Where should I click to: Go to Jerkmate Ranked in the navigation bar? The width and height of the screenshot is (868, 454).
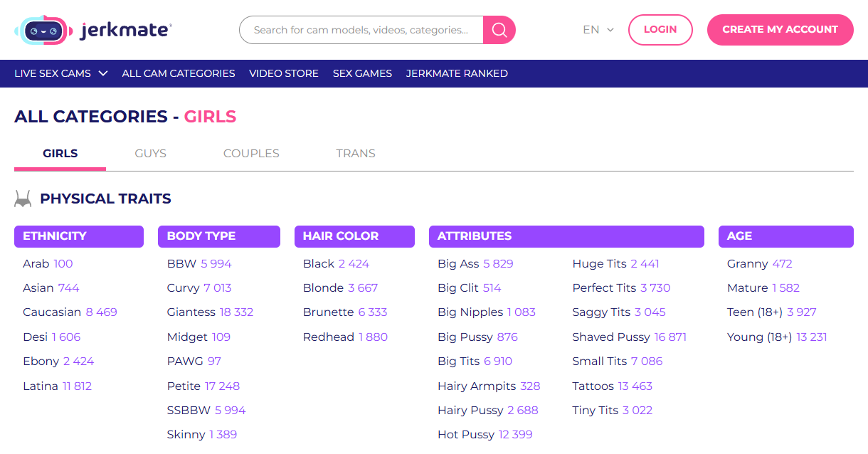click(456, 73)
